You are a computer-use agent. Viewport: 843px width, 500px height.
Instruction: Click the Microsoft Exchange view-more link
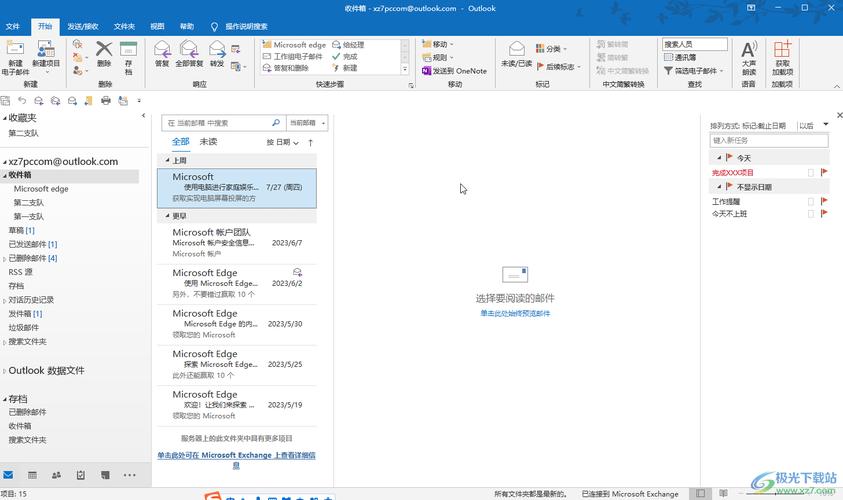tap(236, 460)
